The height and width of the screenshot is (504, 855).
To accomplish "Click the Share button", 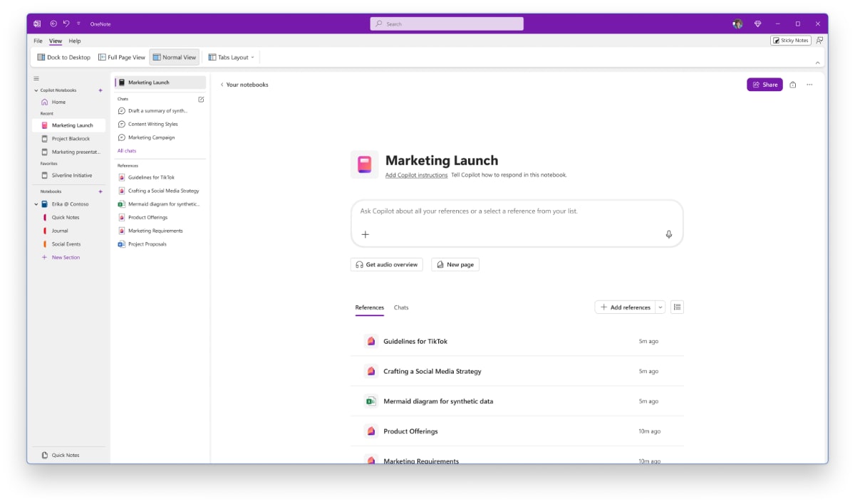I will click(x=765, y=84).
